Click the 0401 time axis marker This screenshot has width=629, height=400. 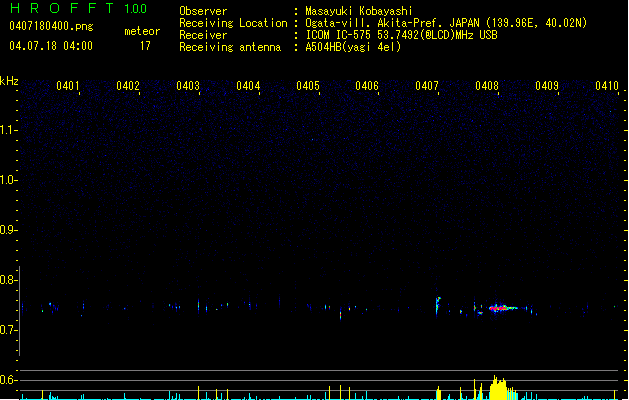68,86
